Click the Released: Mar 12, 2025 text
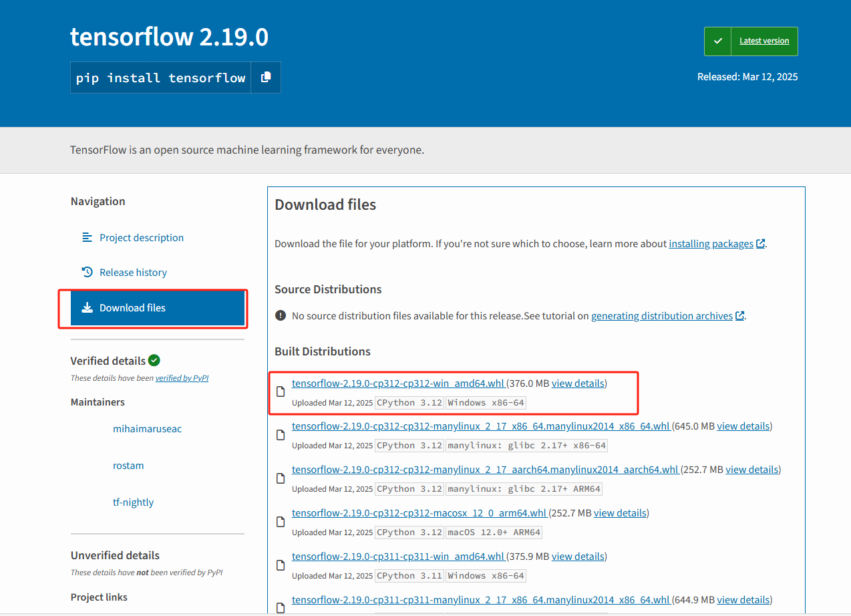The image size is (851, 616). tap(747, 77)
